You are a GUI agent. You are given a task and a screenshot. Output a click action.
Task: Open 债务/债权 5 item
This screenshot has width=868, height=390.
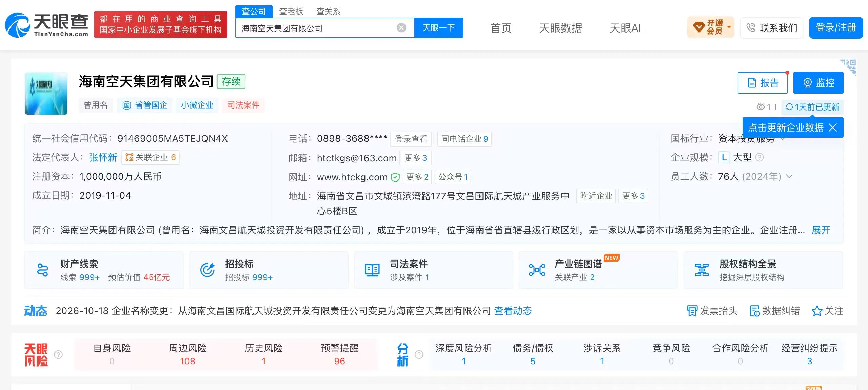pyautogui.click(x=533, y=354)
